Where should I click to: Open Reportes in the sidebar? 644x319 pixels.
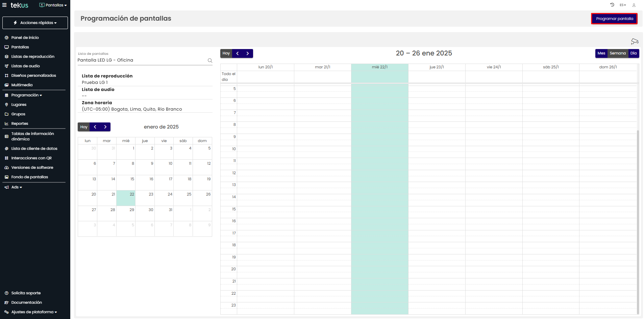(20, 123)
